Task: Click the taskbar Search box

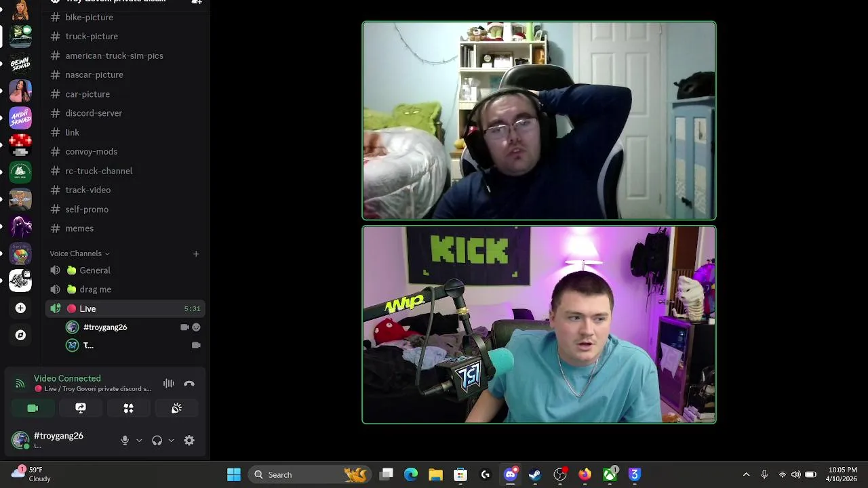Action: pyautogui.click(x=309, y=474)
